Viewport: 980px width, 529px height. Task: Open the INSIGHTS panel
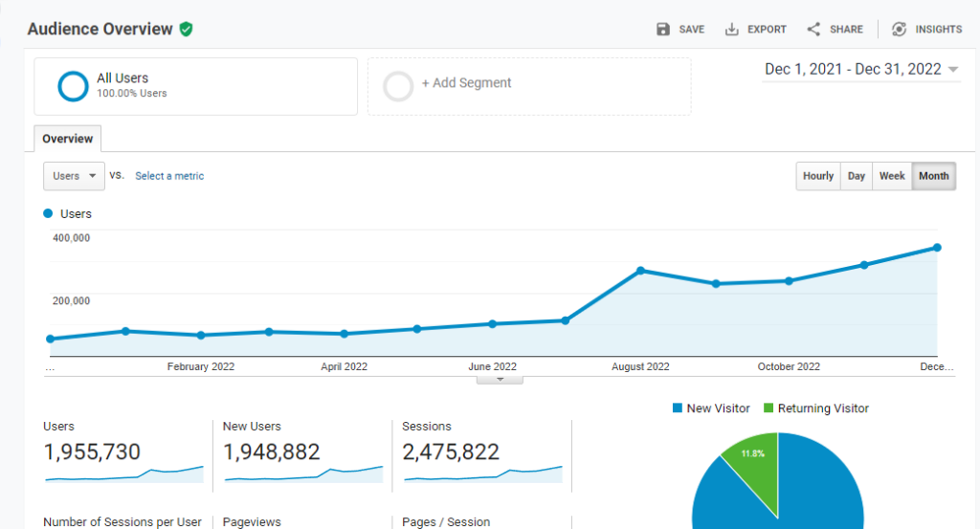pos(926,30)
